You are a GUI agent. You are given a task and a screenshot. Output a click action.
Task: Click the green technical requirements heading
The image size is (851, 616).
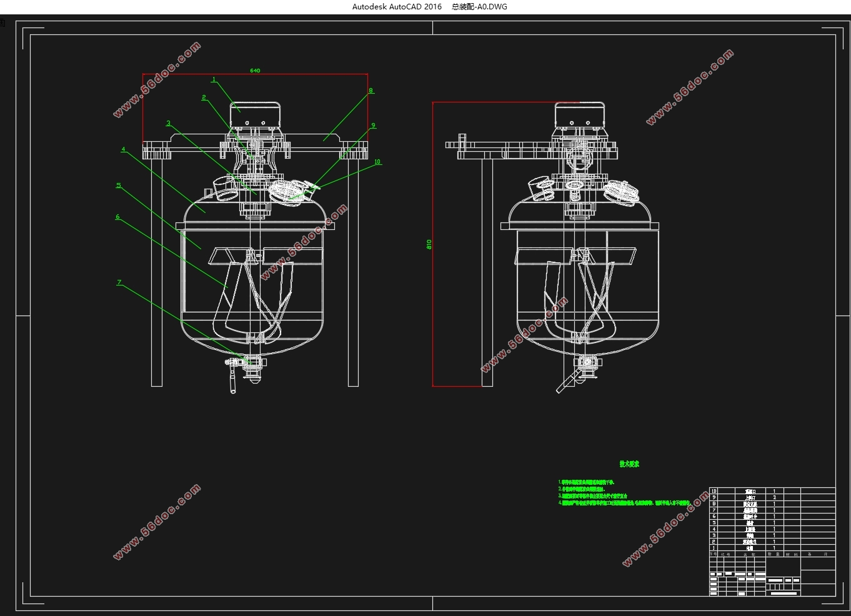point(629,464)
